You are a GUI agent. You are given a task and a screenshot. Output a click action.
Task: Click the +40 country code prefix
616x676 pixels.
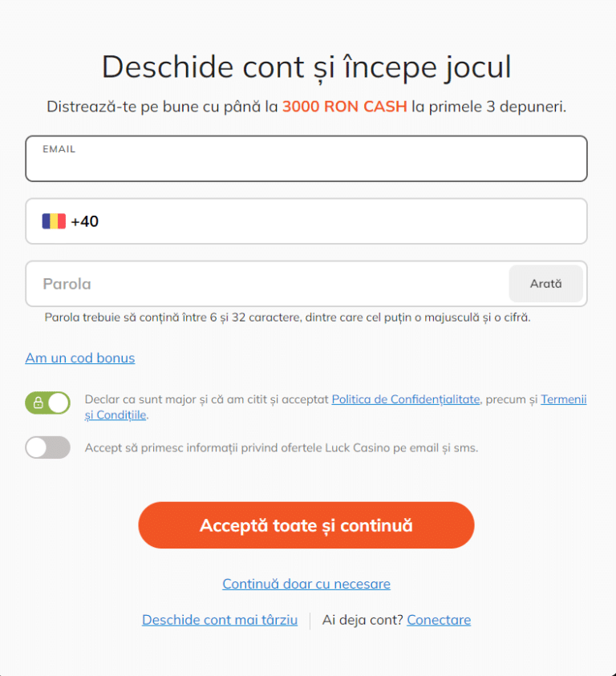tap(85, 221)
